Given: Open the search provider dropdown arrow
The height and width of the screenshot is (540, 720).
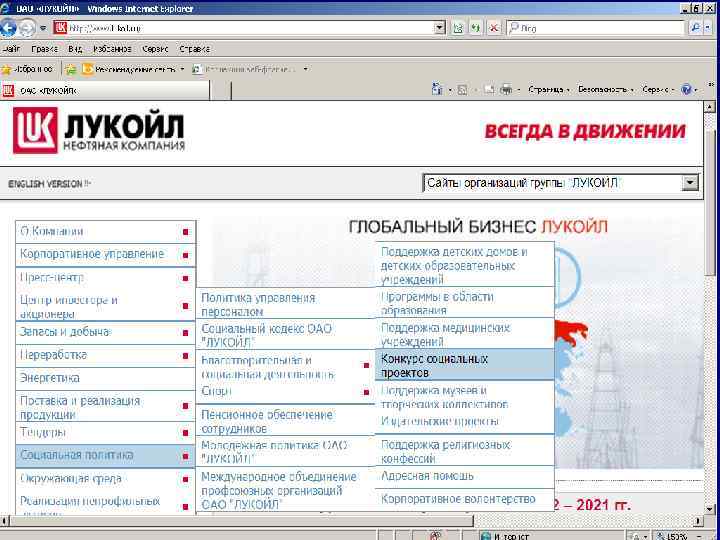Looking at the screenshot, I should [709, 28].
